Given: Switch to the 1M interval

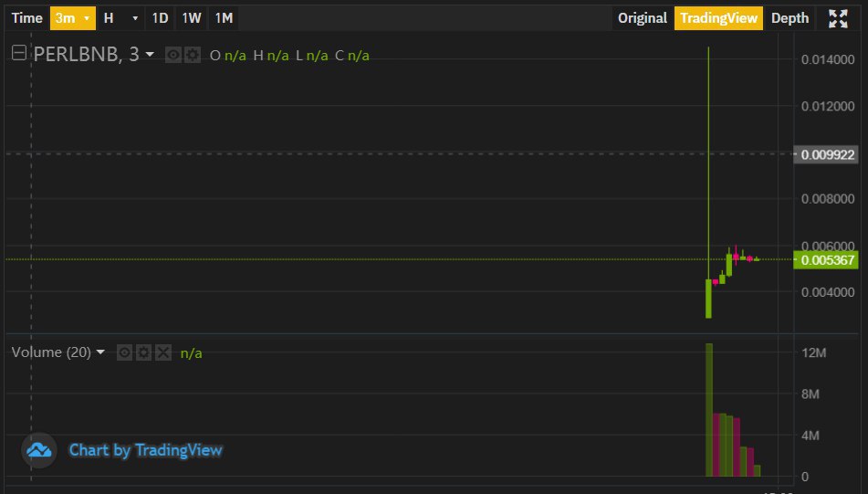Looking at the screenshot, I should [224, 18].
